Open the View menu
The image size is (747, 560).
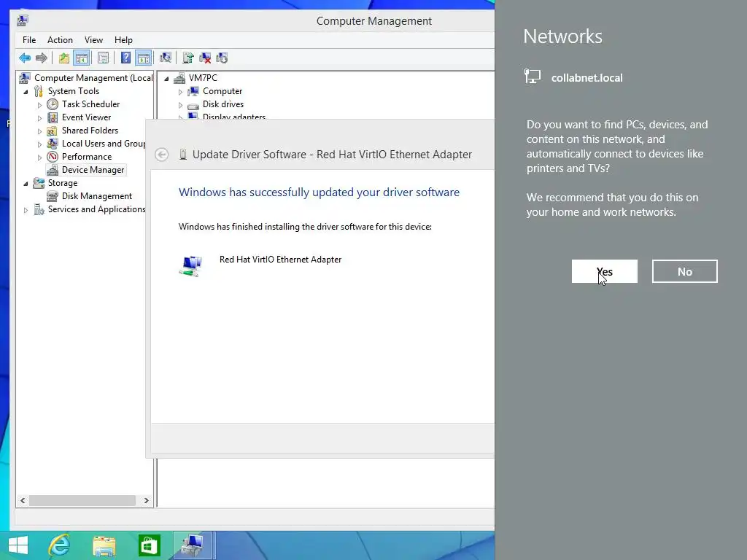[x=93, y=40]
